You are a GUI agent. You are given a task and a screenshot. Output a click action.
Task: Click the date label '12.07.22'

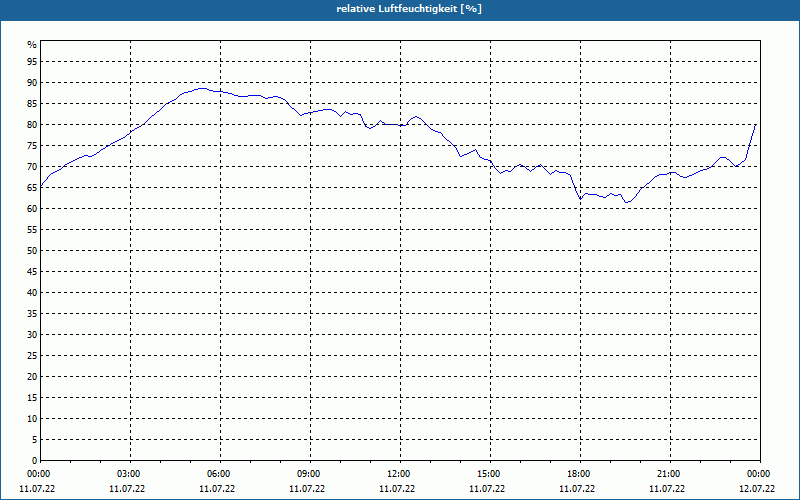757,489
